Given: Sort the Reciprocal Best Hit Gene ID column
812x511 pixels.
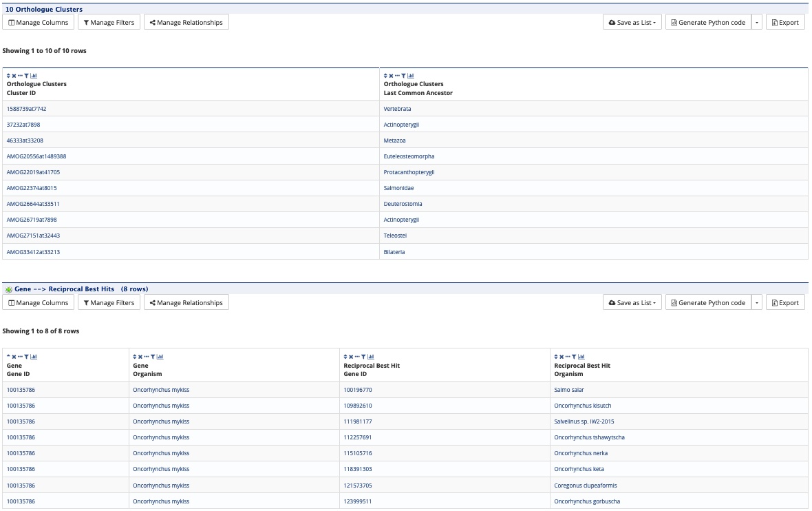Looking at the screenshot, I should [x=345, y=357].
